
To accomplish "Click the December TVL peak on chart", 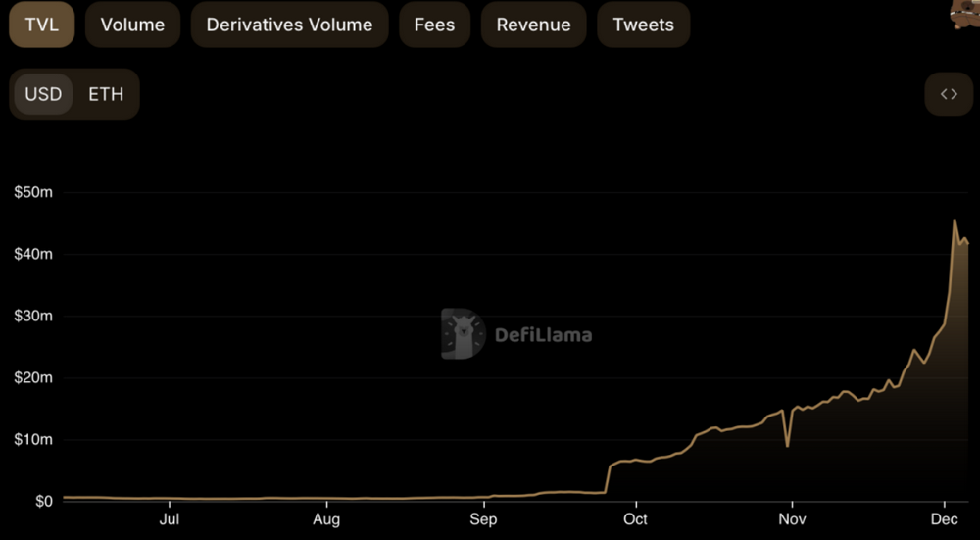I will (x=955, y=221).
